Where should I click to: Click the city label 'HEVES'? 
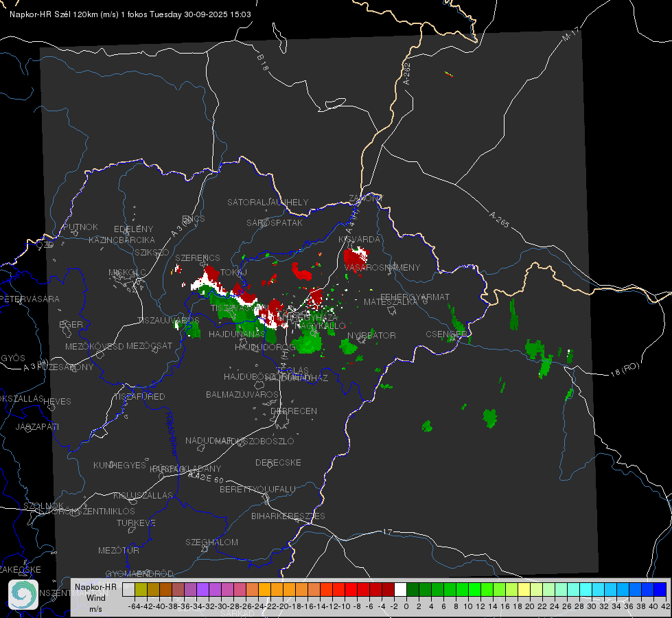tap(57, 402)
